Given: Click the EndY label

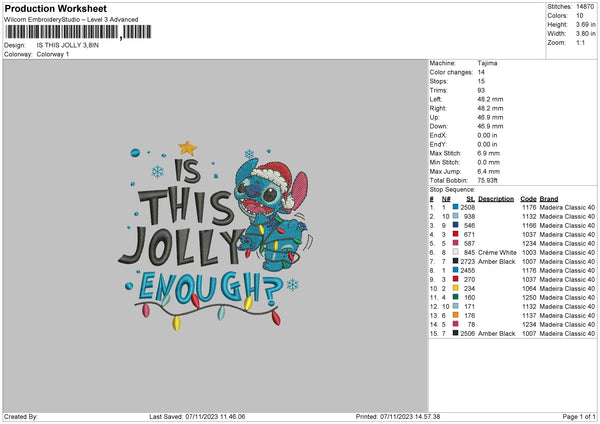Looking at the screenshot, I should click(x=438, y=144).
